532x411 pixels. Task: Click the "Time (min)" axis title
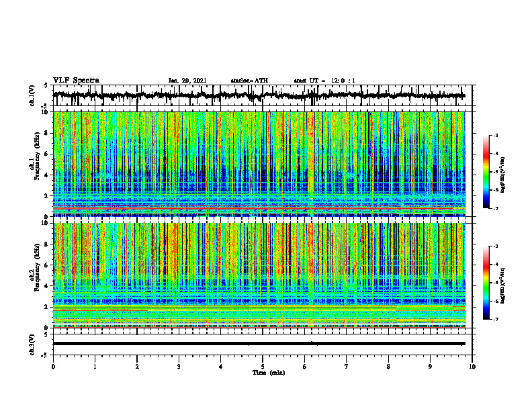(269, 373)
